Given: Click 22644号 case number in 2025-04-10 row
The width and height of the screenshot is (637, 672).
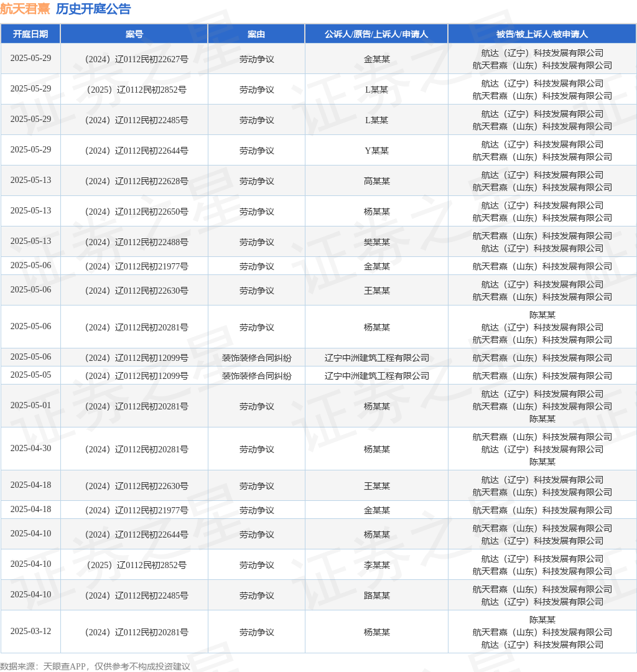Looking at the screenshot, I should (x=136, y=535).
